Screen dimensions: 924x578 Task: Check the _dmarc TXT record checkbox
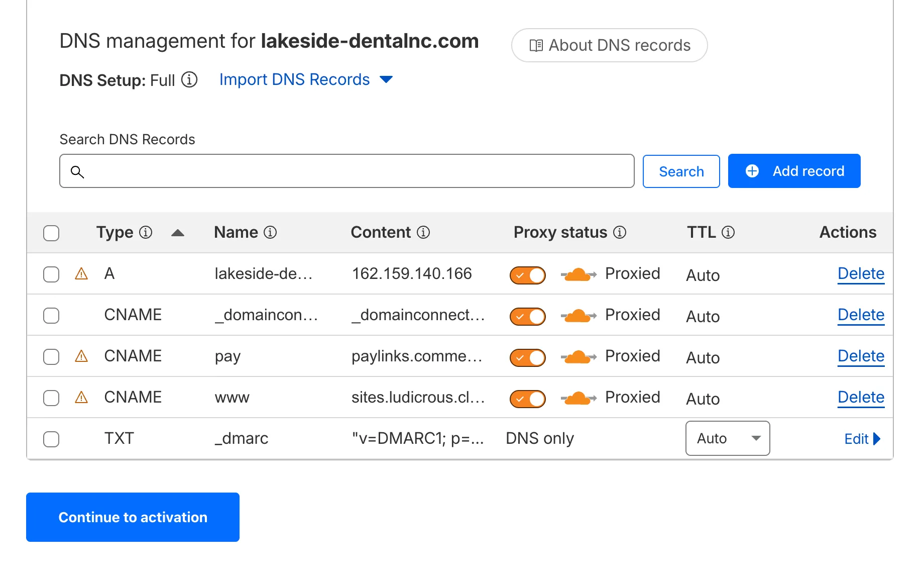click(x=51, y=439)
